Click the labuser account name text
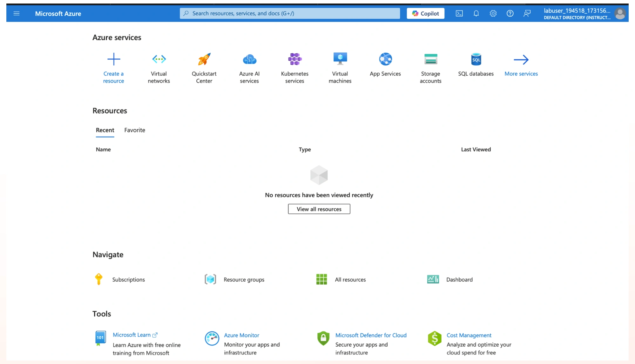The image size is (635, 364). [x=577, y=10]
